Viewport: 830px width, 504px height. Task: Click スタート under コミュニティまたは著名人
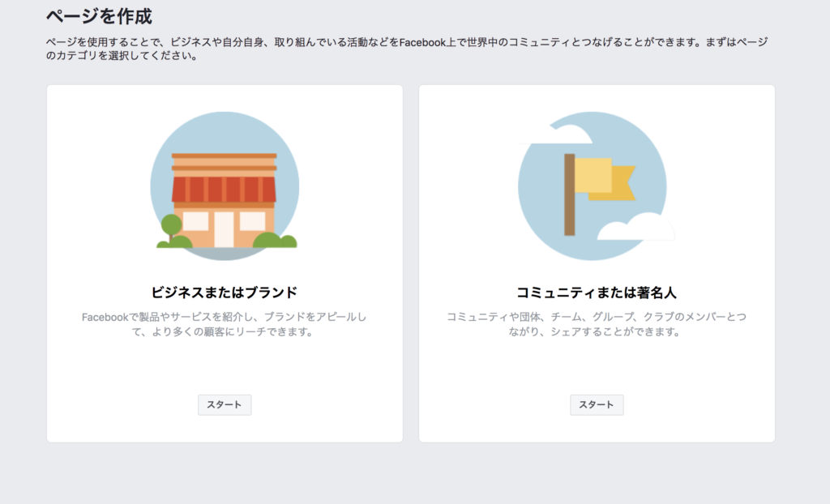[597, 405]
